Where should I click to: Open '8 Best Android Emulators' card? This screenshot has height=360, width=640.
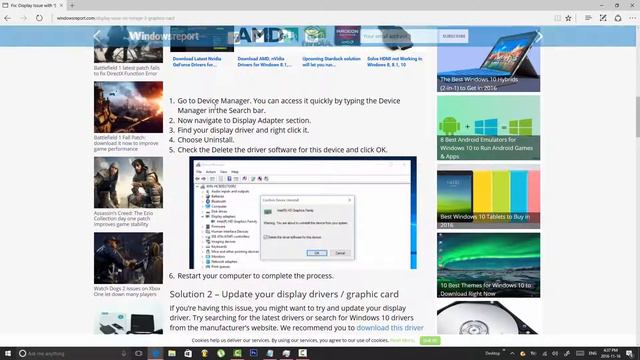click(x=488, y=128)
